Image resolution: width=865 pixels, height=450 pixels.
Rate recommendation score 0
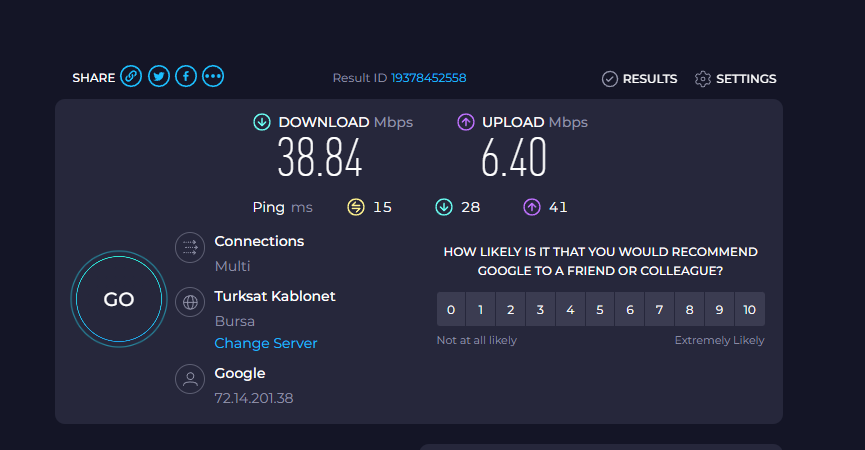tap(451, 309)
